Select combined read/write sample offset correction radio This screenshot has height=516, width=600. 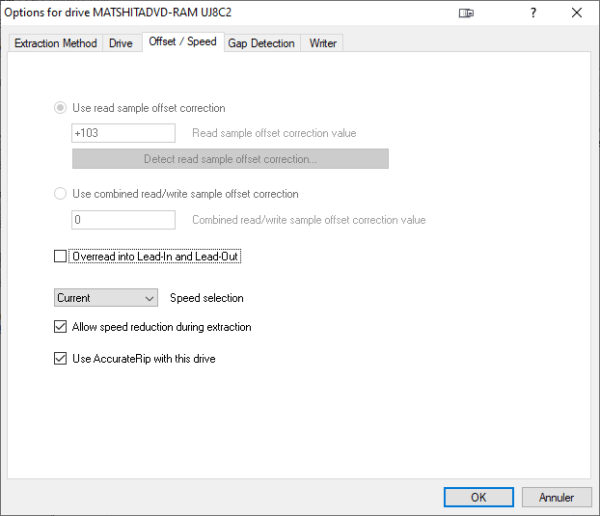coord(60,194)
